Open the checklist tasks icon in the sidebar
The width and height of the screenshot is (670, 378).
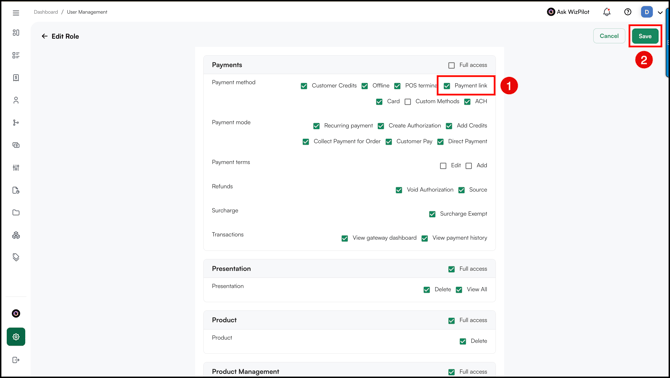tap(16, 55)
